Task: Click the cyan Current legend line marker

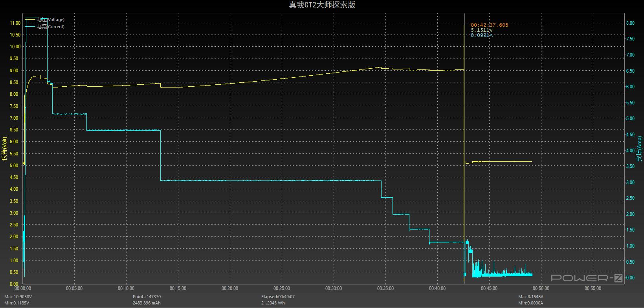Action: click(x=30, y=26)
